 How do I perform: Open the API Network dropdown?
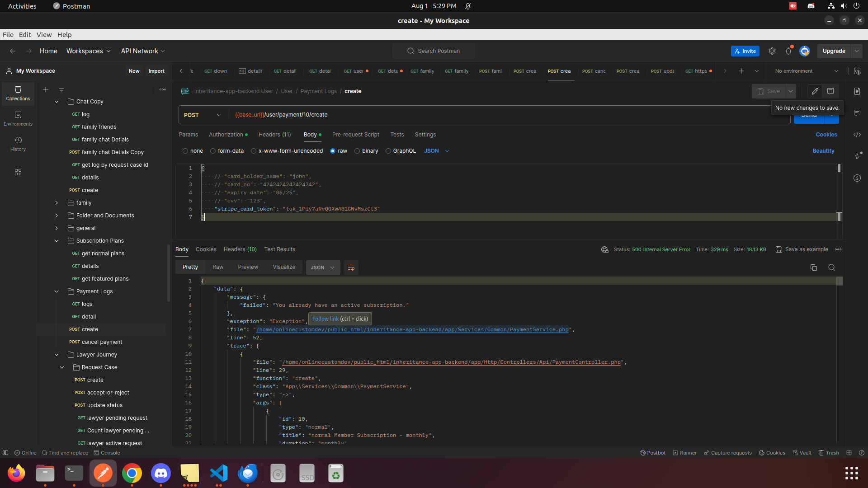143,51
